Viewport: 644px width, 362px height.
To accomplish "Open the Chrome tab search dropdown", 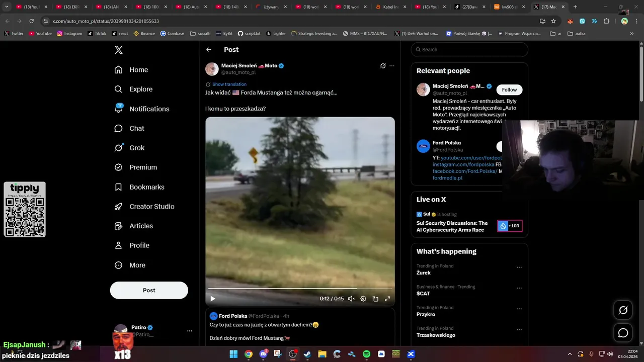I will (7, 7).
